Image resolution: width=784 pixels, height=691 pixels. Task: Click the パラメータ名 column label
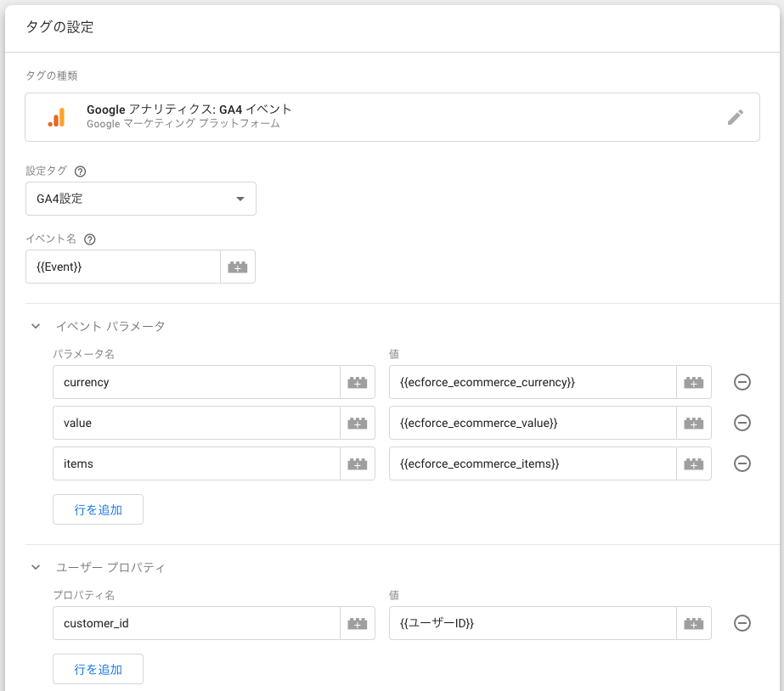pyautogui.click(x=83, y=354)
